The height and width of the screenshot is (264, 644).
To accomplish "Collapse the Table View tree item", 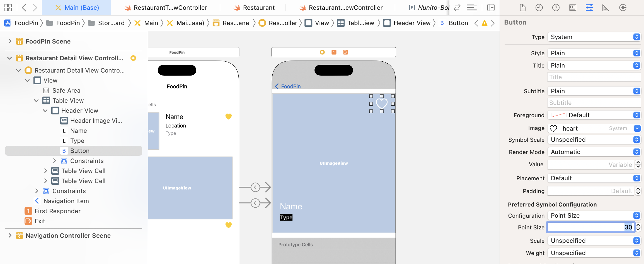I will pyautogui.click(x=37, y=100).
